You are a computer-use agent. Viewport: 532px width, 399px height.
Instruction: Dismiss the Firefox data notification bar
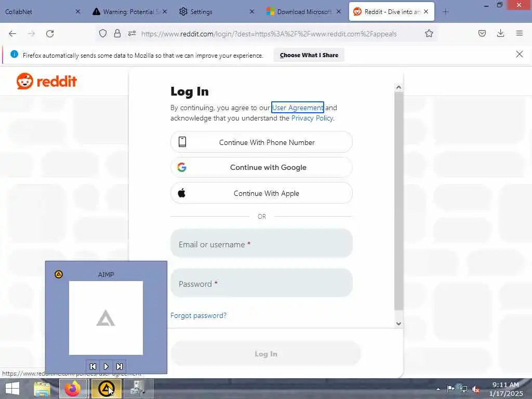click(x=520, y=54)
